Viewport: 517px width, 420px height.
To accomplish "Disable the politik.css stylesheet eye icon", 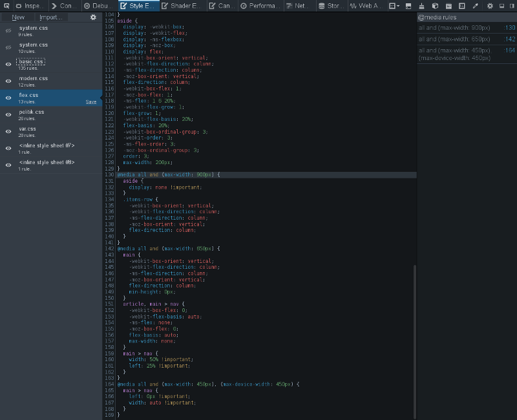I will point(8,114).
